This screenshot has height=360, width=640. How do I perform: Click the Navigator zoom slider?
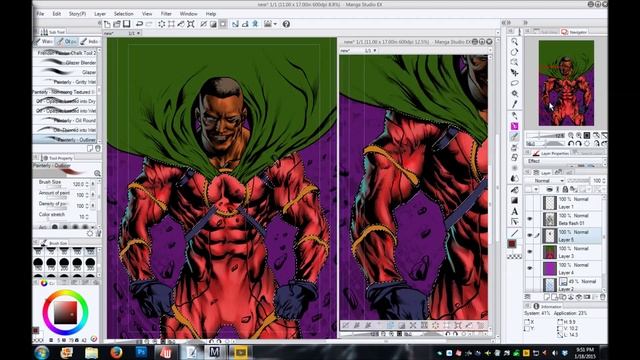click(x=544, y=135)
